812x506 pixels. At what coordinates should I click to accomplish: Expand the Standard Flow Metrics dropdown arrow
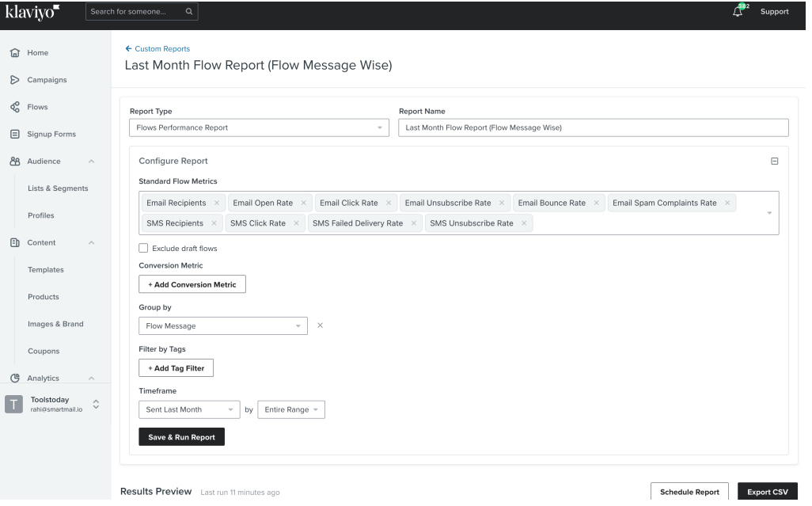[769, 213]
